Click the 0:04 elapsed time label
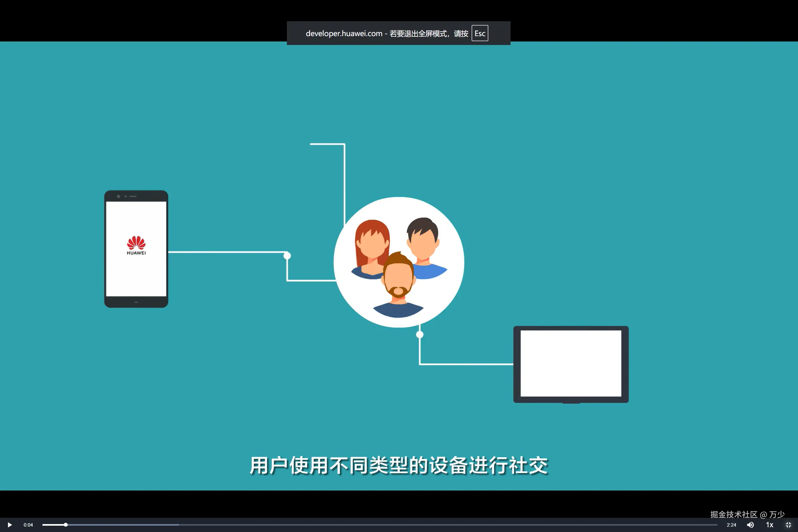The width and height of the screenshot is (798, 532). click(x=28, y=525)
